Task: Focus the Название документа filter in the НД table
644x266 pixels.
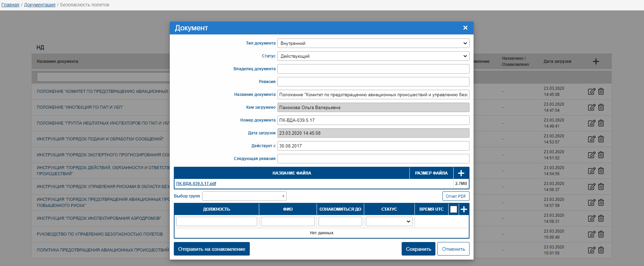Action: click(103, 77)
